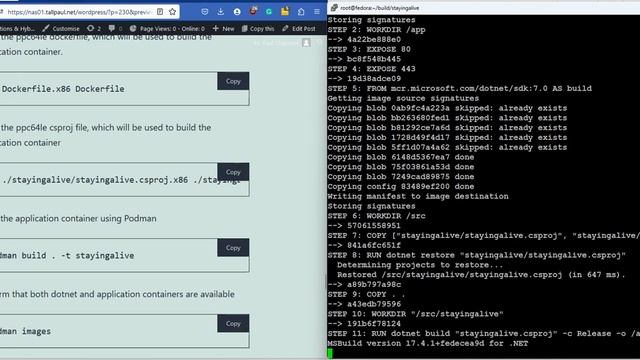Open the extensions puzzle icon
Viewport: 640px width, 360px height.
pyautogui.click(x=301, y=12)
